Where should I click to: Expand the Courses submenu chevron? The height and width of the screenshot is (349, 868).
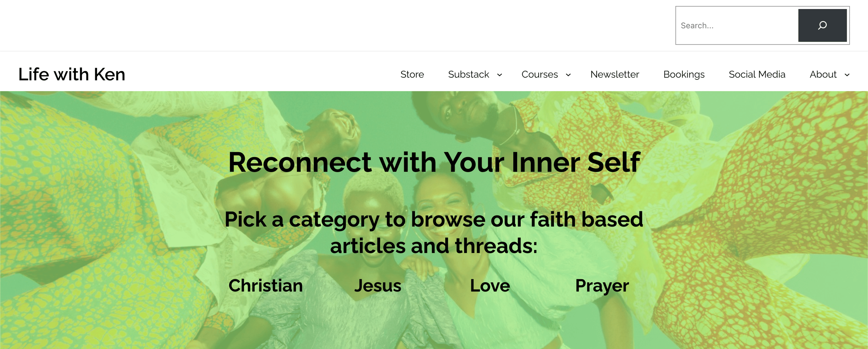568,75
